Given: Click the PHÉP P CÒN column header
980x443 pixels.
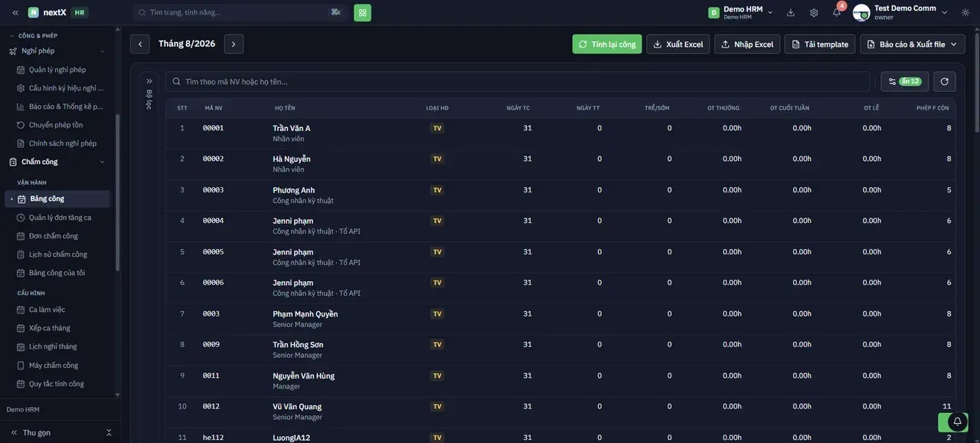Looking at the screenshot, I should (x=933, y=108).
